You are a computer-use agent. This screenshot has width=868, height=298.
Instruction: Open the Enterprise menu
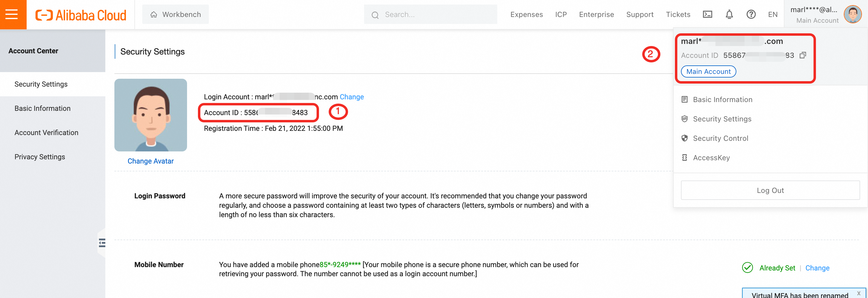pos(597,15)
